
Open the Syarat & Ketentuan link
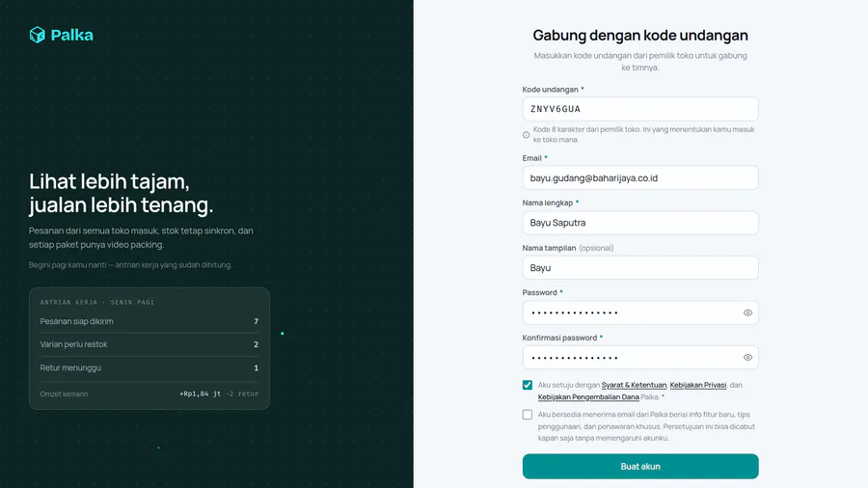(634, 385)
